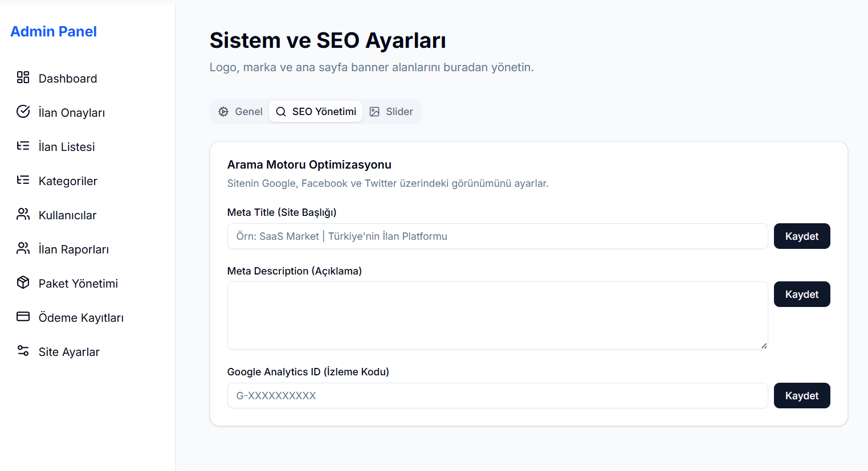Select the SEO Yönetimi tab
This screenshot has width=868, height=471.
(x=316, y=112)
